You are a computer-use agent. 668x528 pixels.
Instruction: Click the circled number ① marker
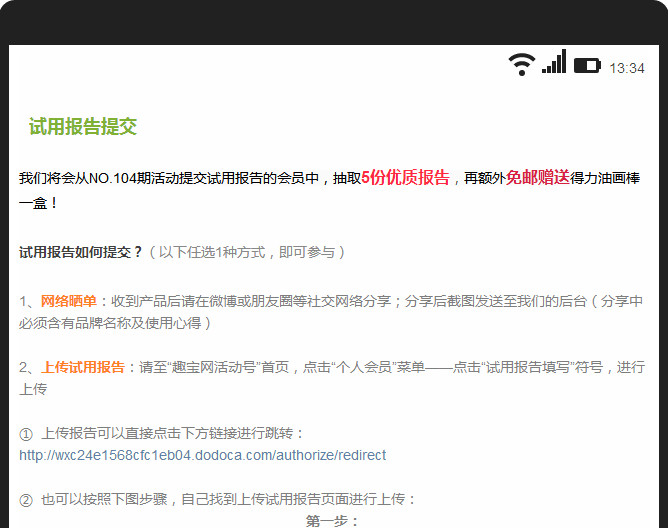tap(26, 434)
